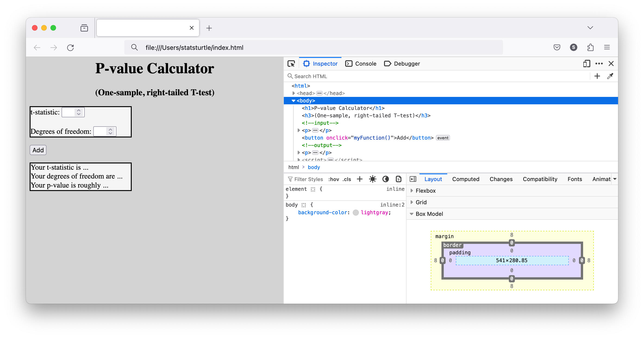644x338 pixels.
Task: Go back to the previous page
Action: [x=37, y=48]
